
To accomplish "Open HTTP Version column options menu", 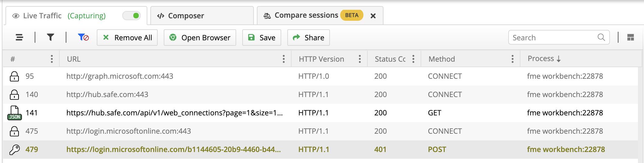I will pyautogui.click(x=360, y=59).
